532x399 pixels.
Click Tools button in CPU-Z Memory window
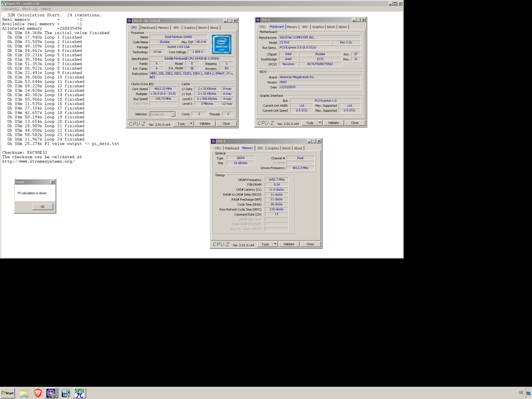[x=265, y=244]
